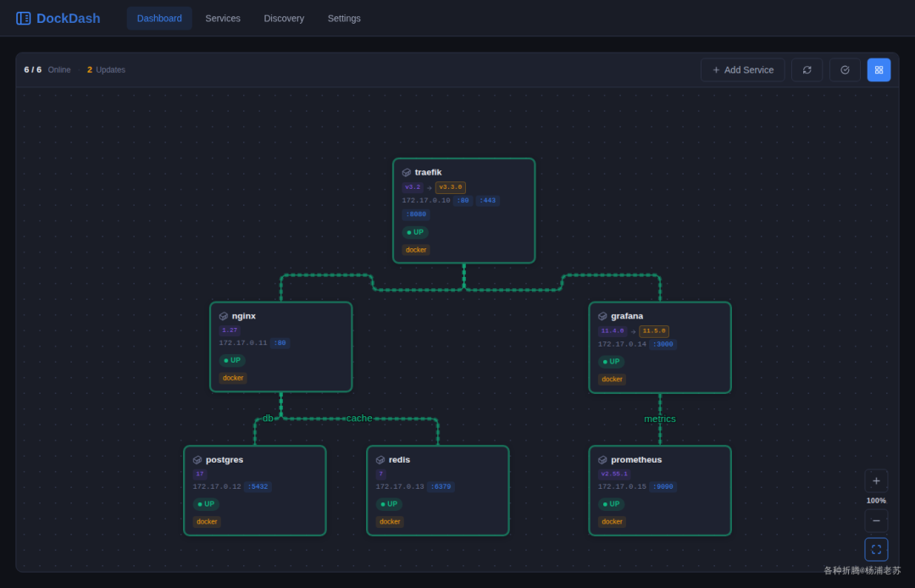Click the DockDash logo icon

tap(24, 18)
